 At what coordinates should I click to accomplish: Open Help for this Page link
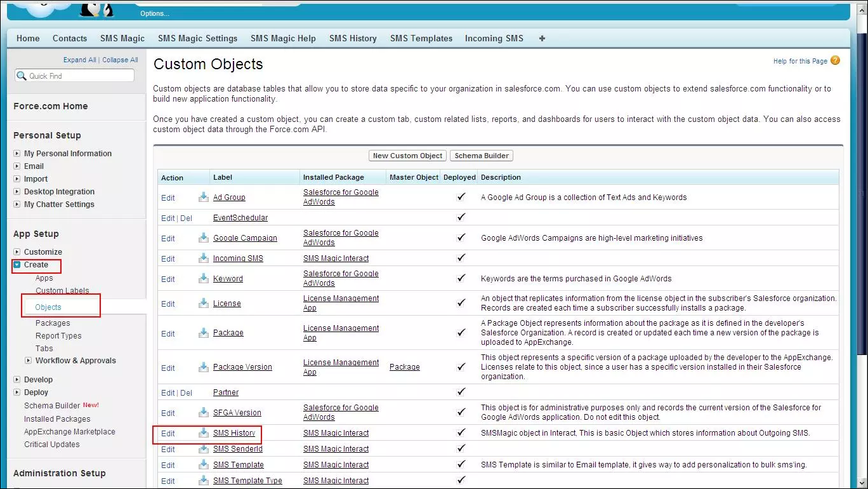[800, 61]
